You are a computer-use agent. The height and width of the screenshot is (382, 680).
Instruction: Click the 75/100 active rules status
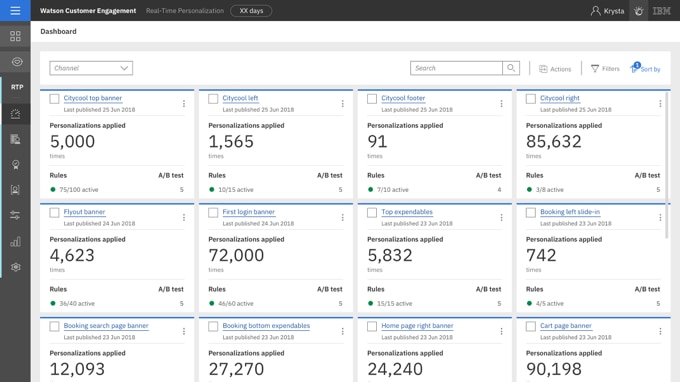click(75, 189)
